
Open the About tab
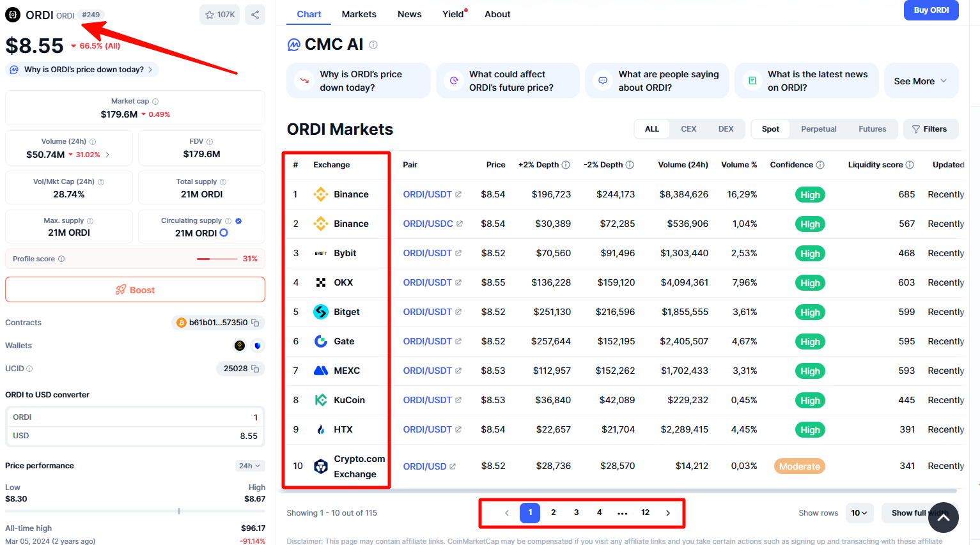497,14
